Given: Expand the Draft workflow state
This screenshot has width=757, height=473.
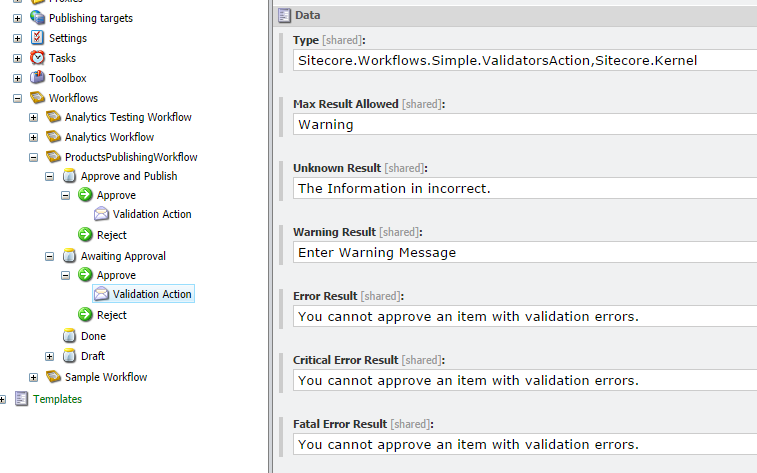Looking at the screenshot, I should [49, 356].
